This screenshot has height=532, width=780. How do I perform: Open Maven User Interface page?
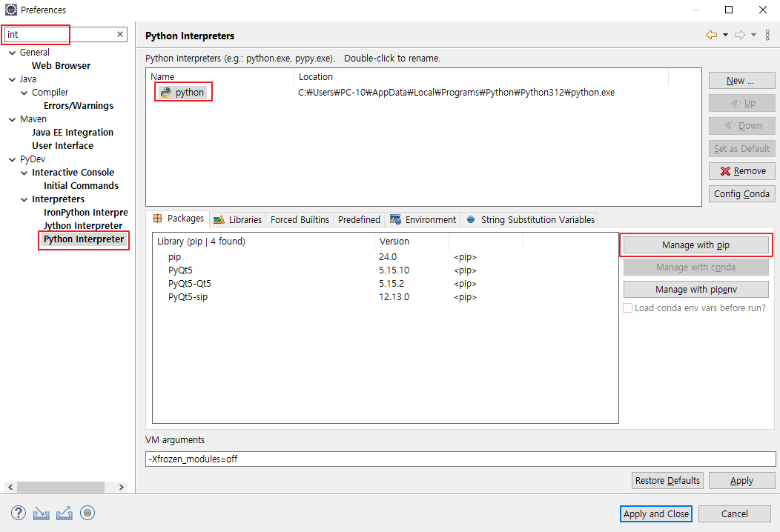63,146
